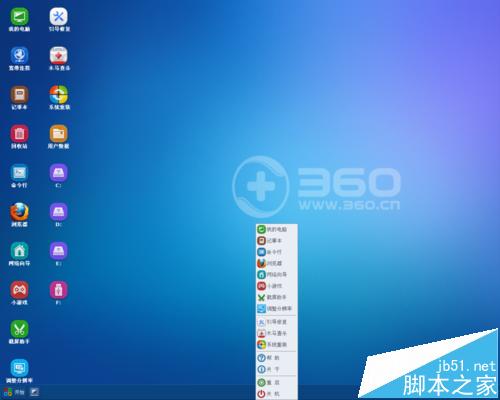Choose 重启 (Restart) in the start menu
Viewport: 500px width, 400px height.
276,383
